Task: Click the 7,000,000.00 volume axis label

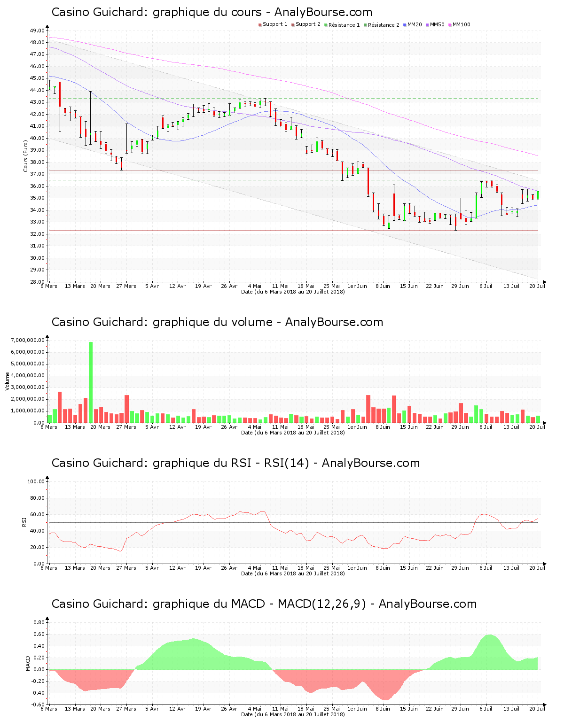Action: [27, 340]
